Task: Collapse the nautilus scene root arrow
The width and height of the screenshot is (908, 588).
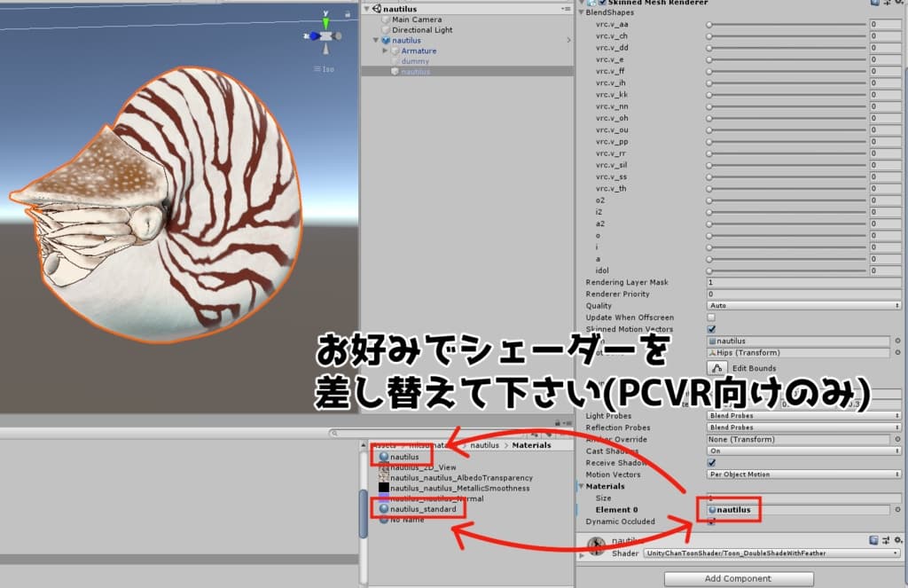Action: point(366,9)
